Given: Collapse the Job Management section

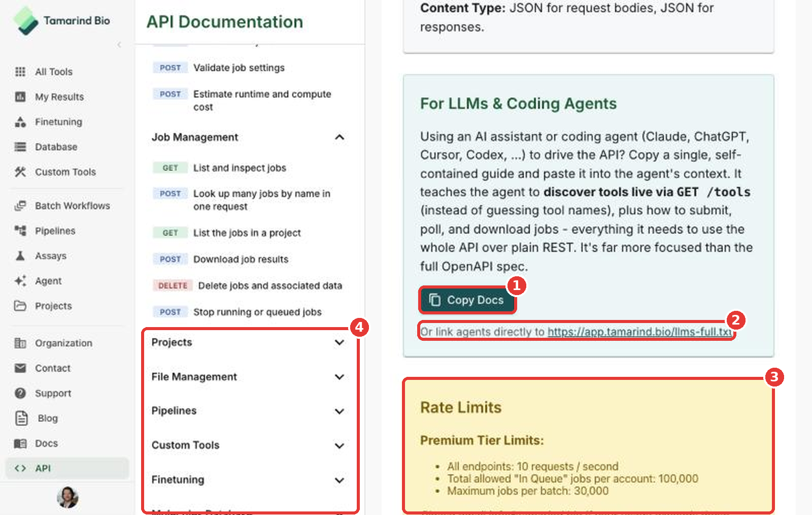Looking at the screenshot, I should pos(340,137).
